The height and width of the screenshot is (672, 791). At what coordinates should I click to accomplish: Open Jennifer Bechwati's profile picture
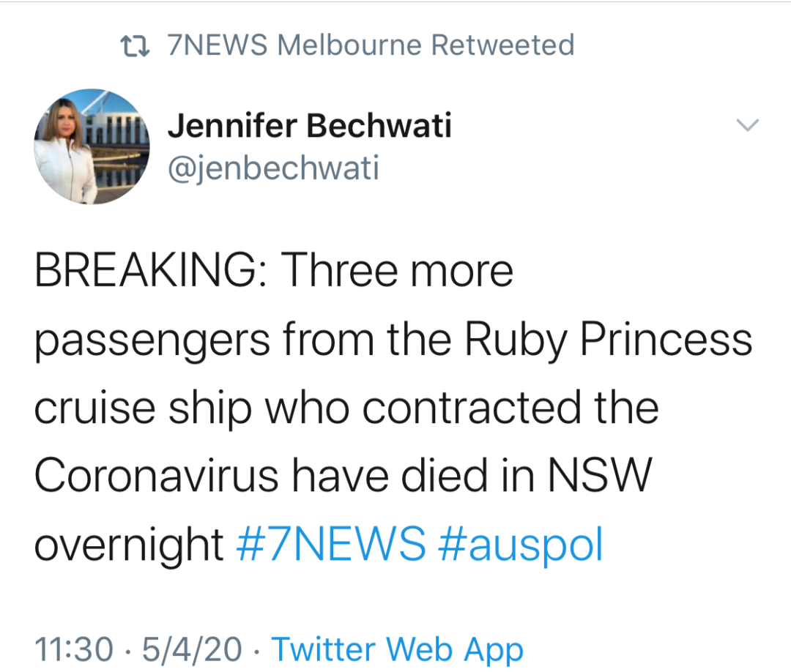click(x=92, y=146)
